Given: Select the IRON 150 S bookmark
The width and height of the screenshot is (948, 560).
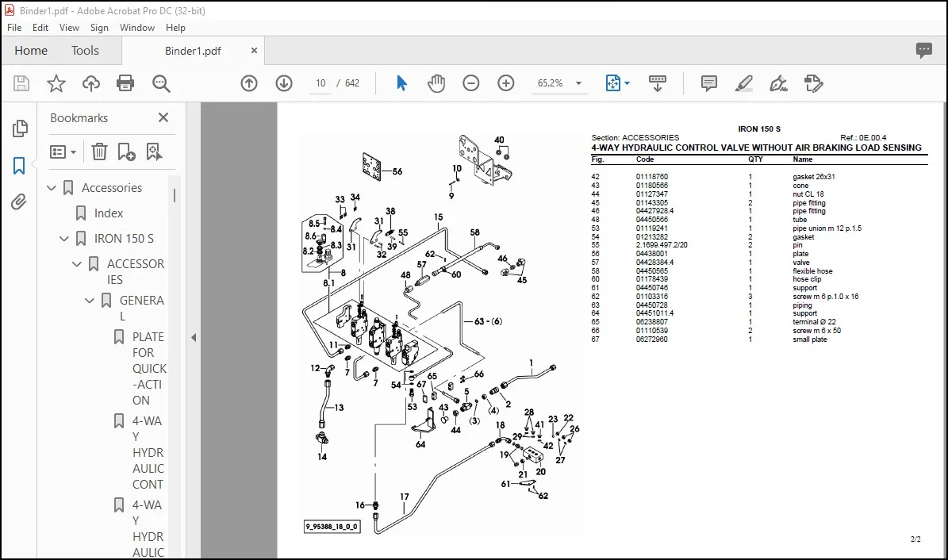Looking at the screenshot, I should click(124, 239).
